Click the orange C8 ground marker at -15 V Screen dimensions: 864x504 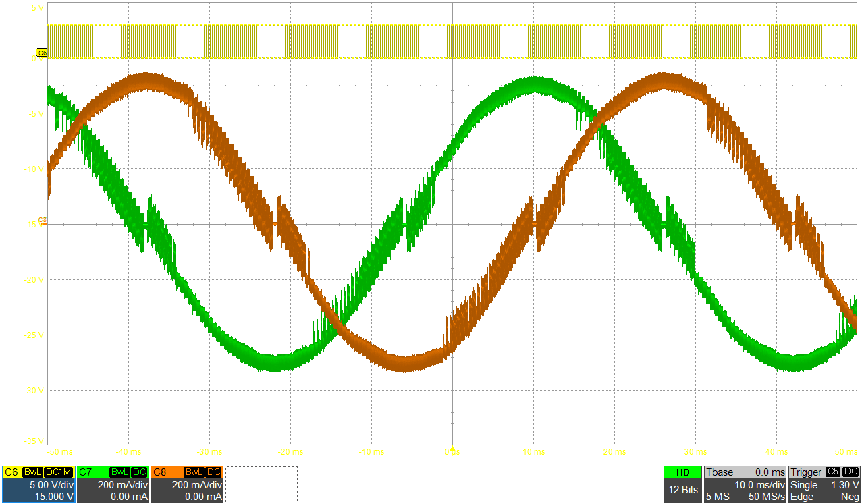coord(43,220)
